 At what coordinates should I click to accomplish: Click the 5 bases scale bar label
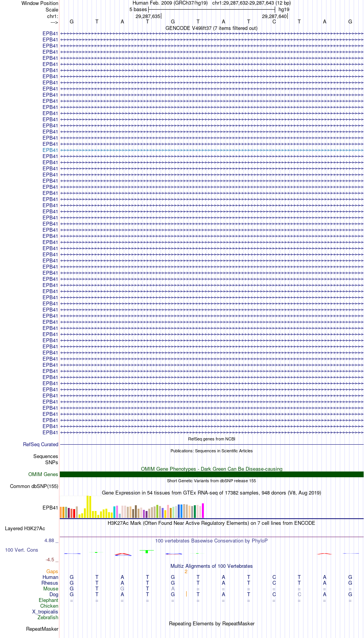(x=138, y=9)
